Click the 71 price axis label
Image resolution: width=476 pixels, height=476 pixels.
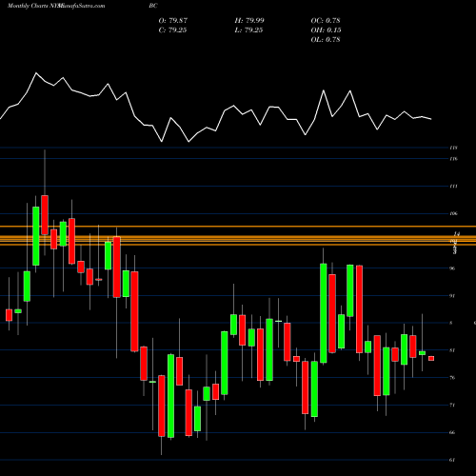pyautogui.click(x=452, y=406)
